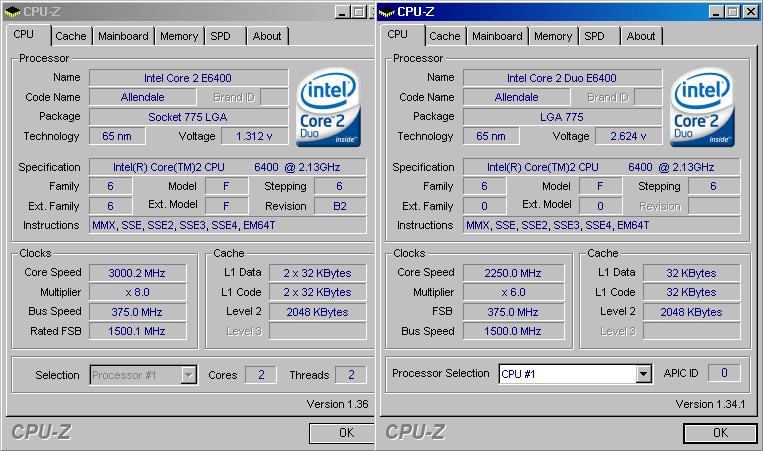Click OK button in right CPU-Z window
Viewport: 763px width, 451px height.
(720, 433)
